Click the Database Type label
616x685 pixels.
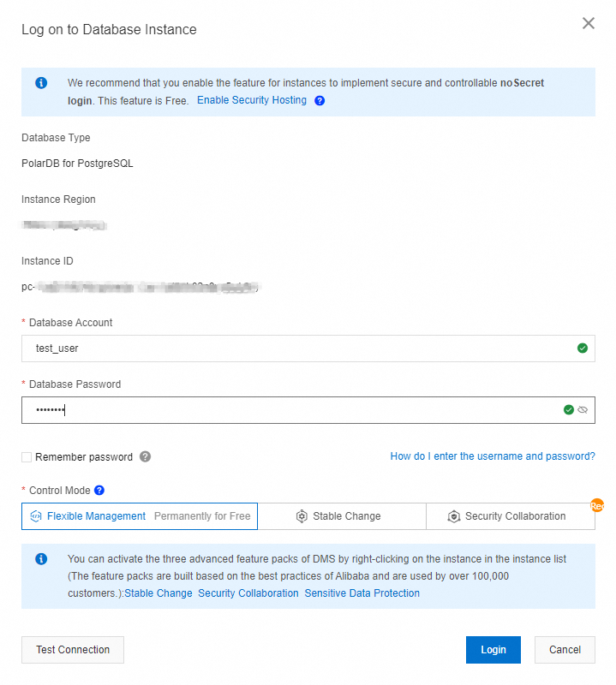pos(56,138)
